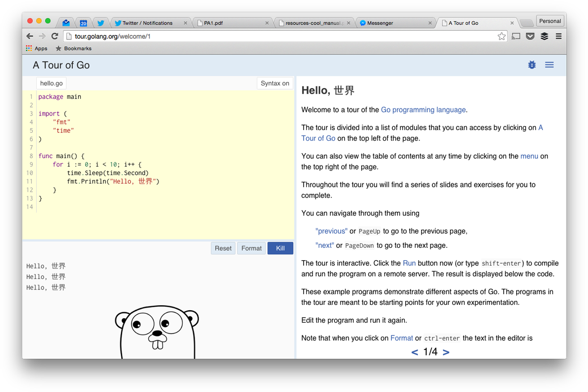Switch to pinned calendar tab
Screen dimensions: 588x392
pos(83,23)
